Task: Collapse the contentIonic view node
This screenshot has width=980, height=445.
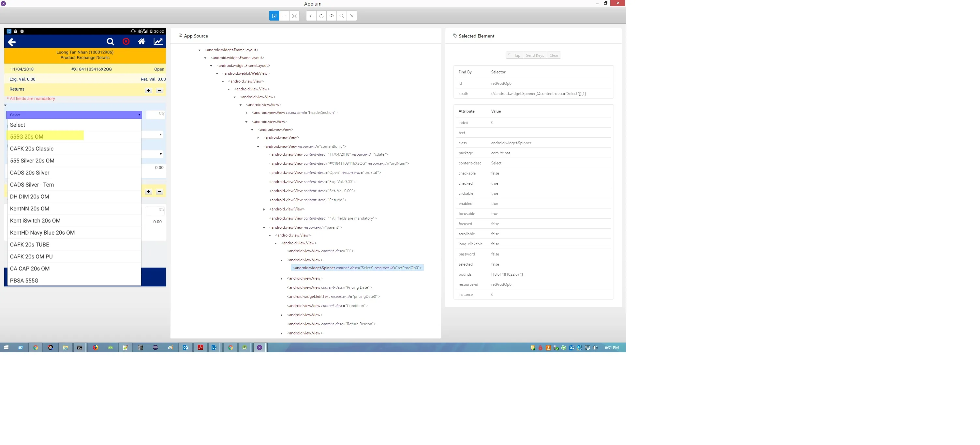Action: click(x=258, y=147)
